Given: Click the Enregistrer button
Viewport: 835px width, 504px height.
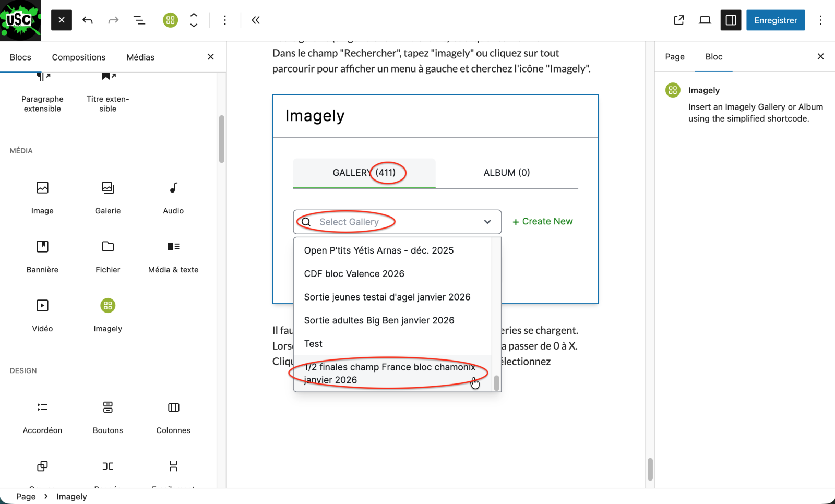Looking at the screenshot, I should click(x=776, y=20).
